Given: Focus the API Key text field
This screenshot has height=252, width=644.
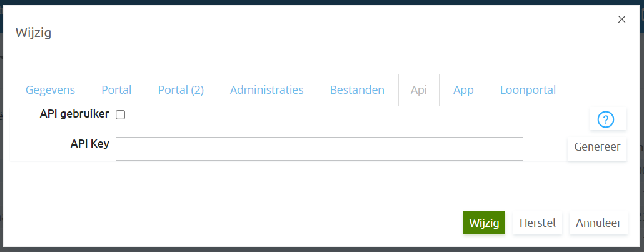Looking at the screenshot, I should click(319, 149).
